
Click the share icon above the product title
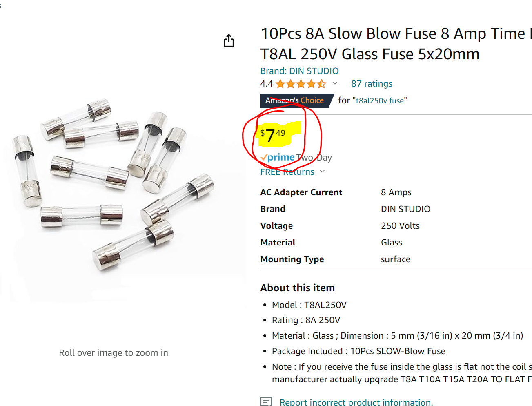229,40
